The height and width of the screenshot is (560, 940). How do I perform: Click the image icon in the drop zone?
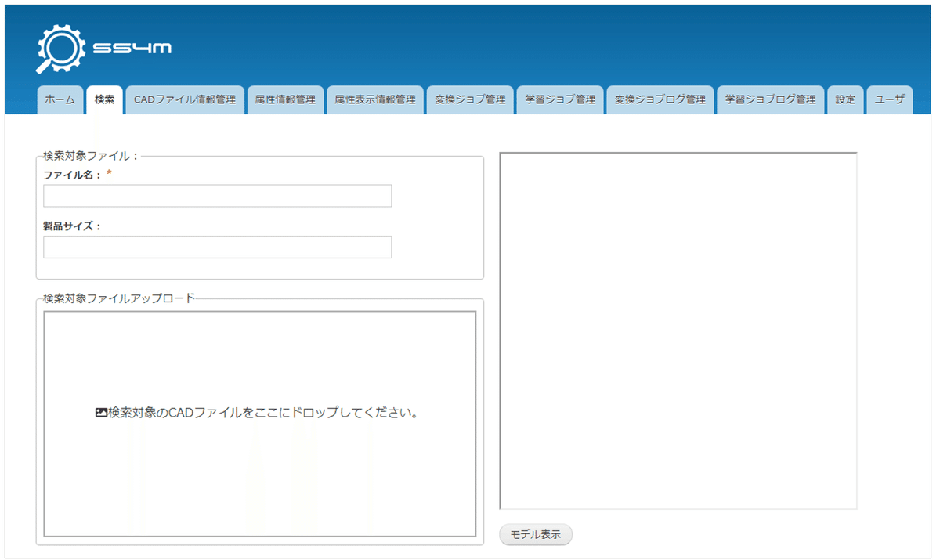click(x=100, y=411)
